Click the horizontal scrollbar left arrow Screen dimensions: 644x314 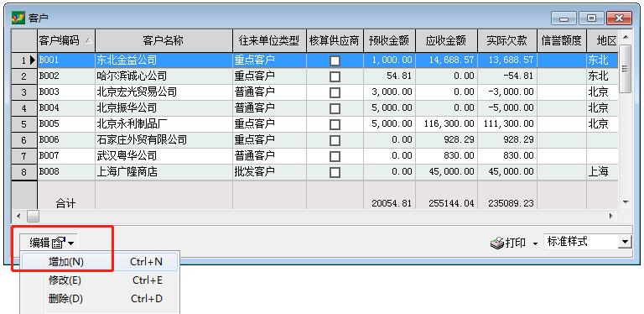[18, 216]
